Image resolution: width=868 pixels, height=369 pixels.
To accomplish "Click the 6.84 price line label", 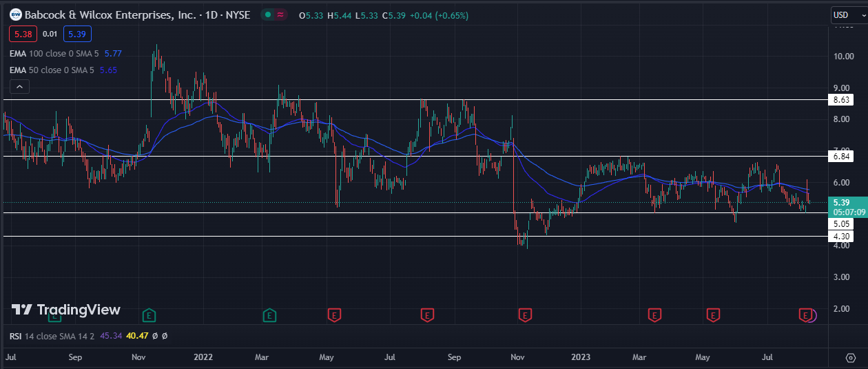I will pyautogui.click(x=841, y=157).
